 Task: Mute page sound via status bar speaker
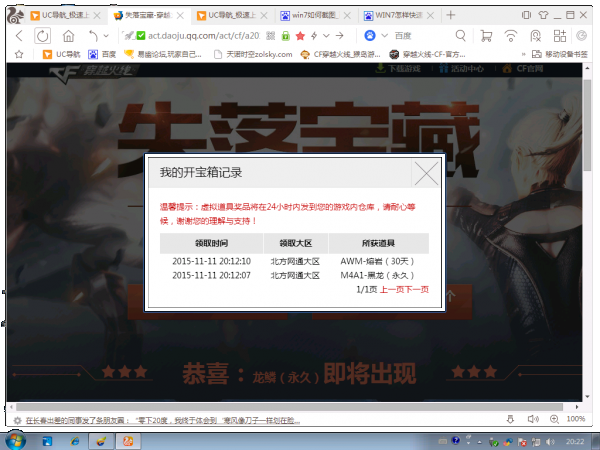click(x=533, y=419)
